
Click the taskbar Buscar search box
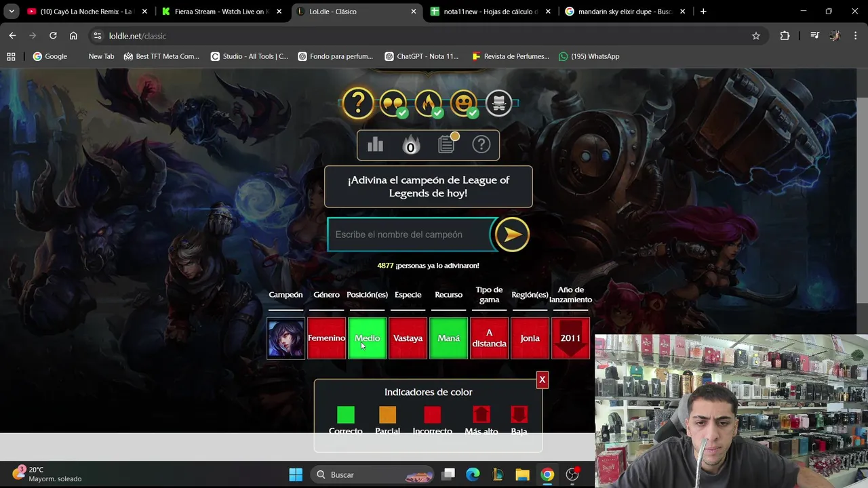coord(372,474)
